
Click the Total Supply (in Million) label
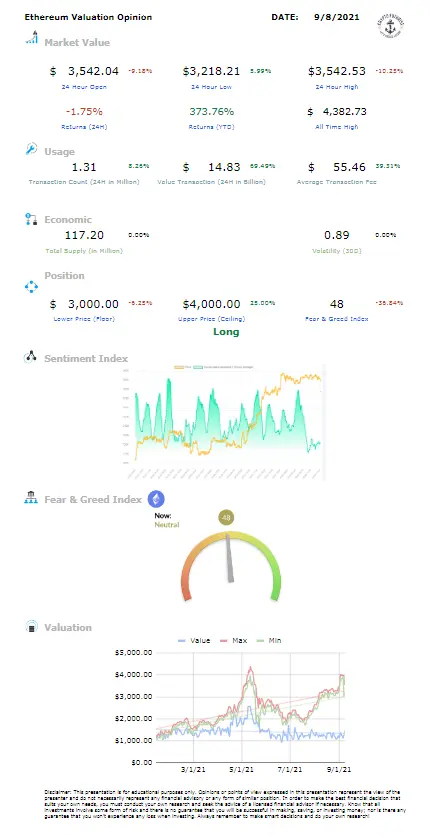[x=84, y=251]
